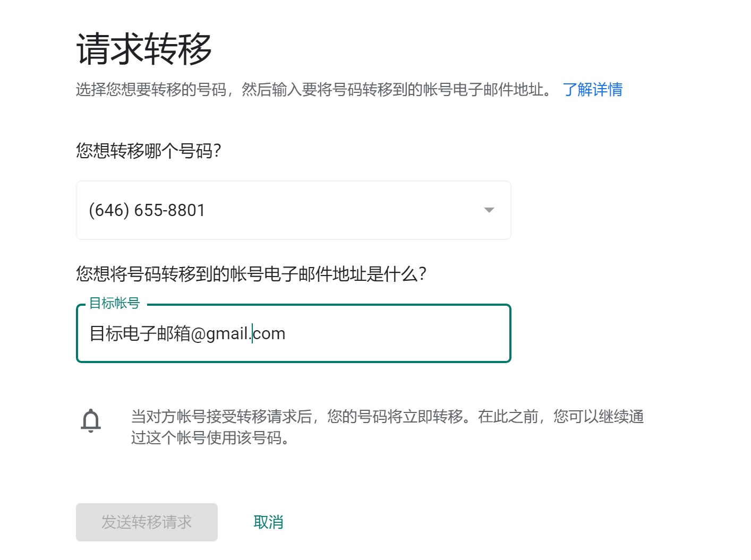The image size is (751, 560).
Task: Click the 目标帐号 floating field label
Action: click(x=114, y=303)
